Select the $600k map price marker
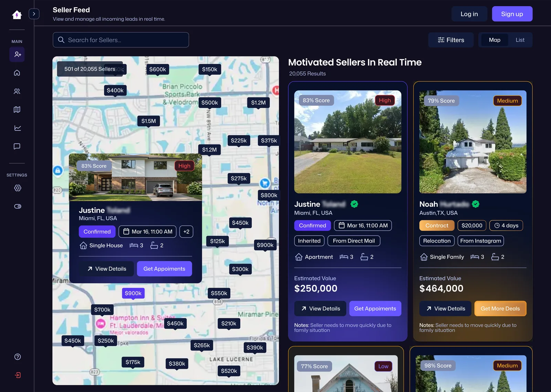Screen dimensions: 551x392 (158, 70)
